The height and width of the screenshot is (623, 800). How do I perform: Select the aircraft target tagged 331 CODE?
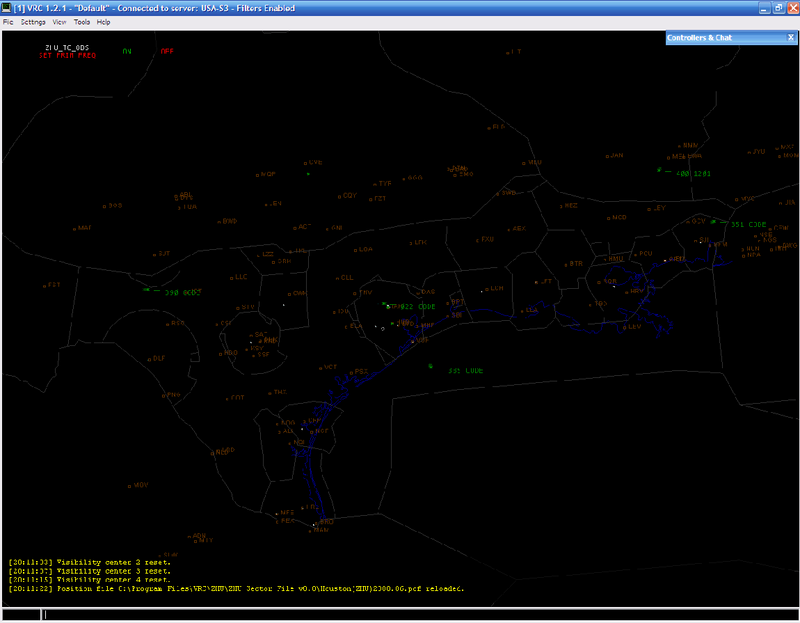click(431, 366)
